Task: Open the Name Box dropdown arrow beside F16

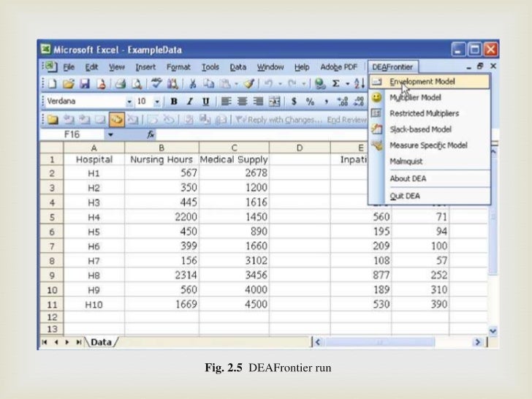Action: 110,134
